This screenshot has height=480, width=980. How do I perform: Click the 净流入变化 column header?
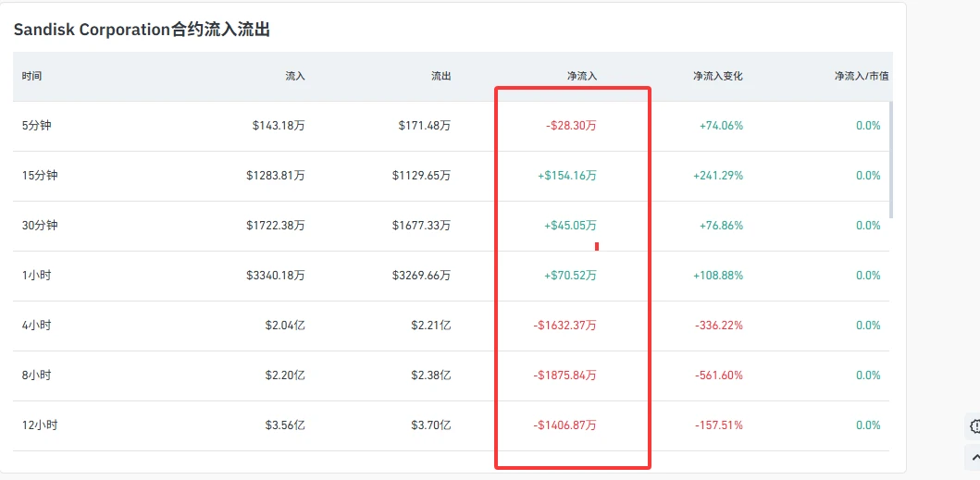[x=717, y=76]
